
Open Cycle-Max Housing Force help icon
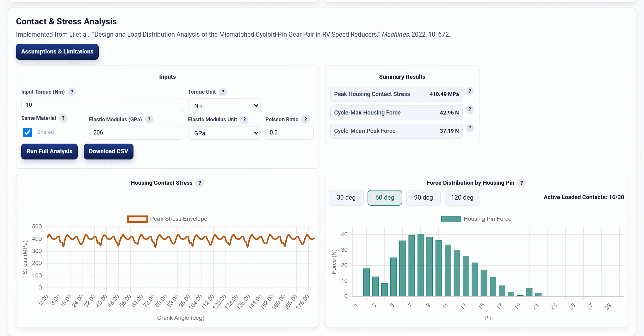[x=470, y=110]
